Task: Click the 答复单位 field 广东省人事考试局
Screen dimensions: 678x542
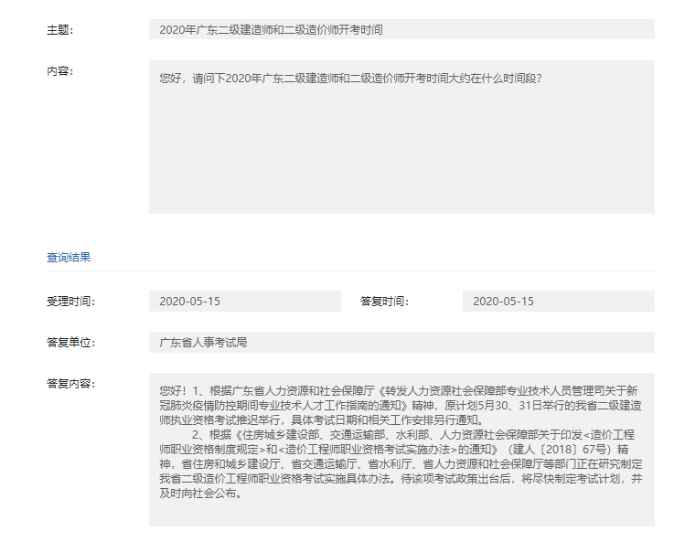Action: tap(402, 343)
